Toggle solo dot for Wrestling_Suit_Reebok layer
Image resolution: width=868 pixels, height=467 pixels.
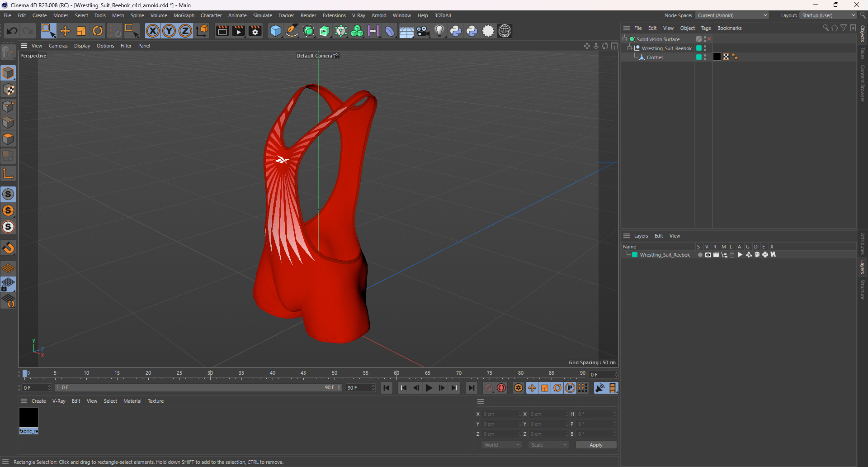pyautogui.click(x=700, y=255)
